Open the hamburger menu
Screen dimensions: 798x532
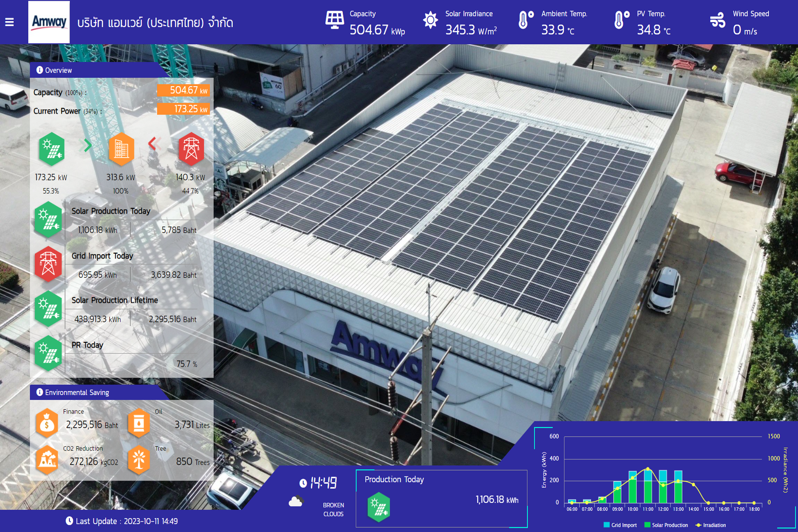coord(10,22)
